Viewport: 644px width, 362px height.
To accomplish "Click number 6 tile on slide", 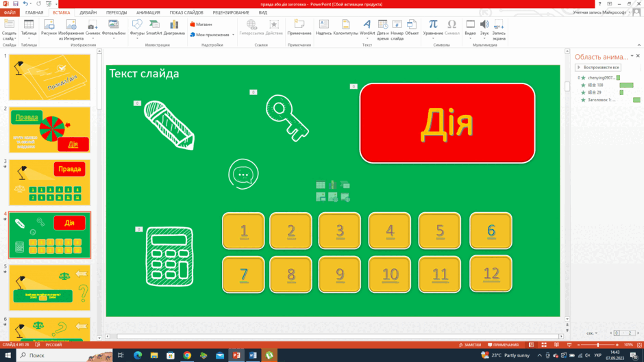I will 491,231.
